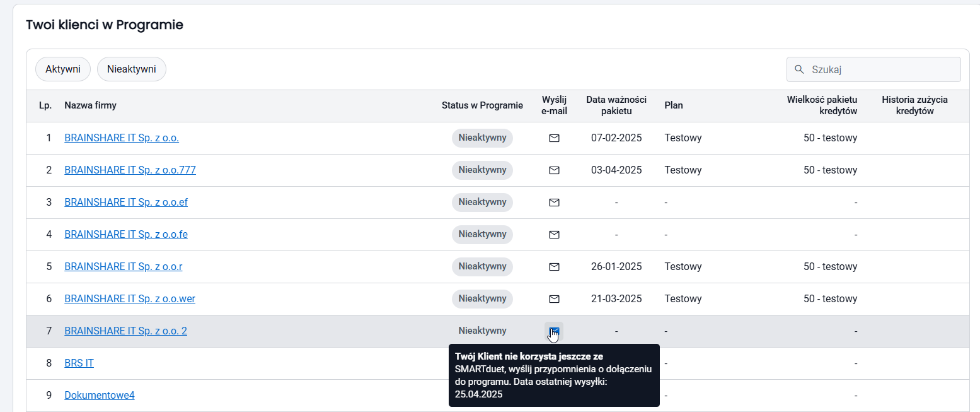Image resolution: width=980 pixels, height=412 pixels.
Task: Click the Nazwa firmy column header
Action: tap(90, 105)
